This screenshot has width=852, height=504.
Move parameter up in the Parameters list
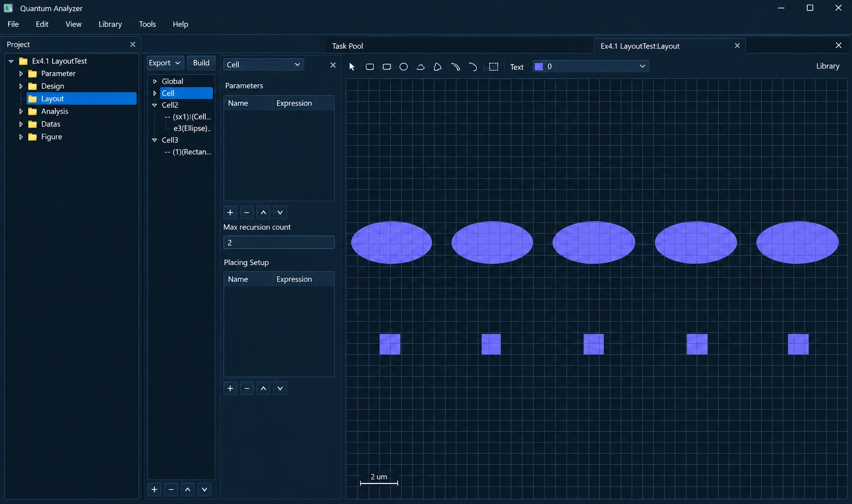(x=263, y=213)
